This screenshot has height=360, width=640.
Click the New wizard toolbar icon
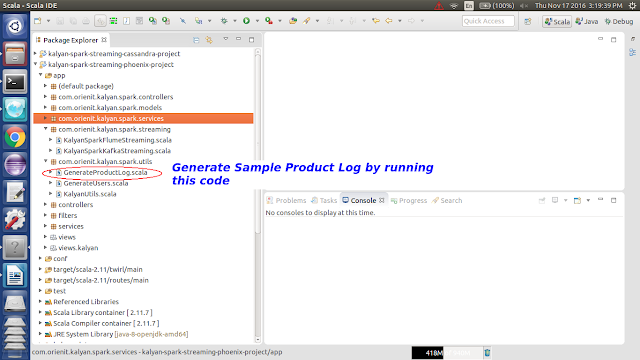tap(38, 21)
